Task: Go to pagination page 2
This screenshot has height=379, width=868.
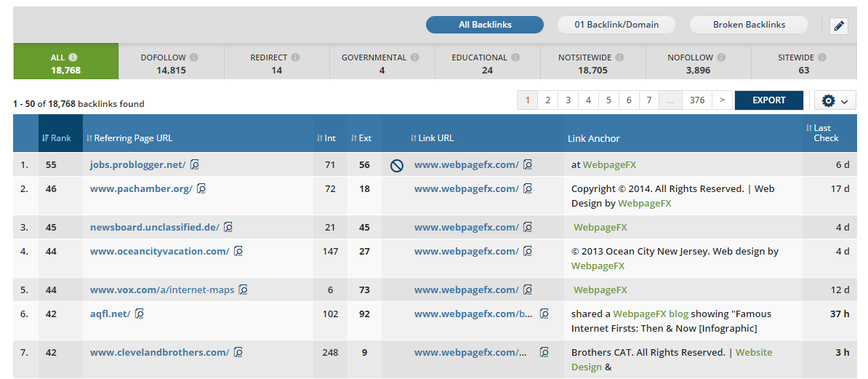Action: 547,100
